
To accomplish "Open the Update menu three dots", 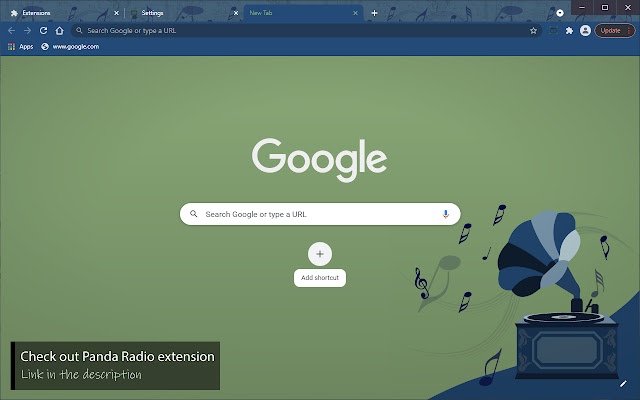I will point(629,31).
